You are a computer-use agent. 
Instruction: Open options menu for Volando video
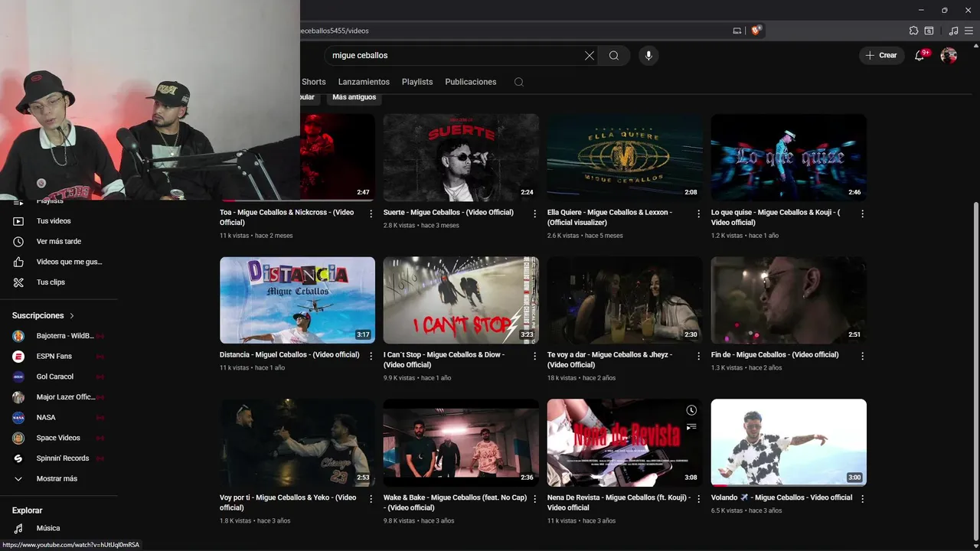point(862,499)
